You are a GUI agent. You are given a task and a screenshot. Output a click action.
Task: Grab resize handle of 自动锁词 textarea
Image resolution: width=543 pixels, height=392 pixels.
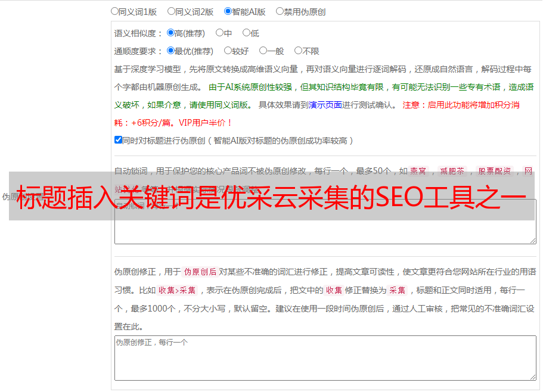point(533,241)
